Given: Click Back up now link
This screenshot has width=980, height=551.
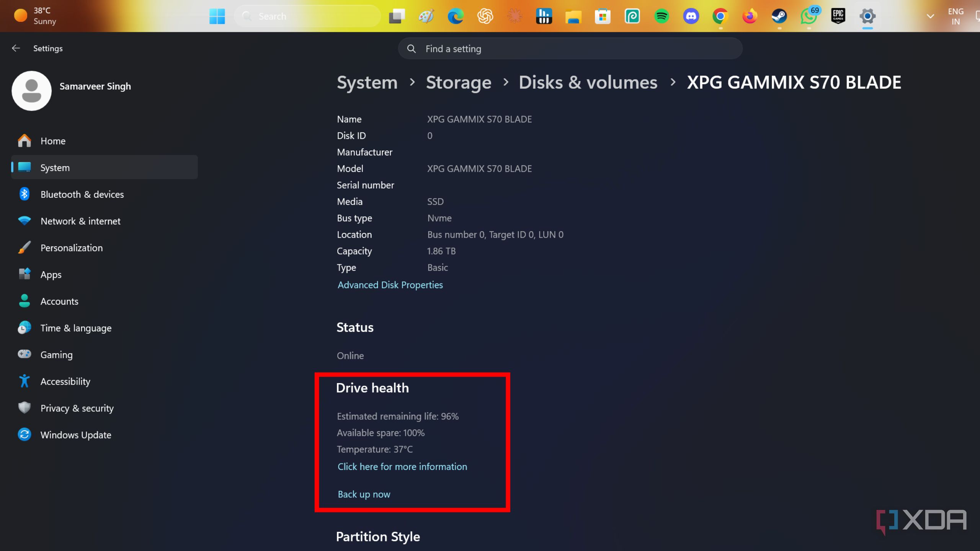Looking at the screenshot, I should [x=364, y=494].
